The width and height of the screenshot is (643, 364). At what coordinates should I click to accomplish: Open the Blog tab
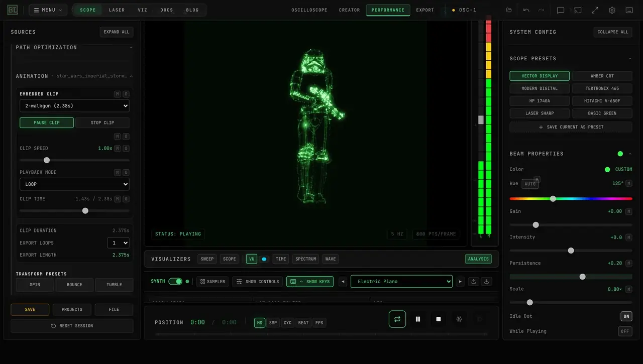[x=192, y=10]
